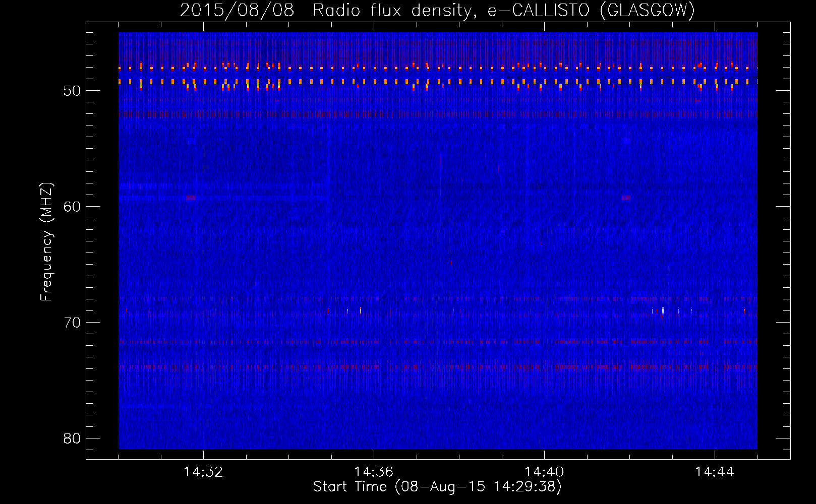Click the plot title text e-CALLISTO (GLASGOW)
The width and height of the screenshot is (816, 504).
591,10
